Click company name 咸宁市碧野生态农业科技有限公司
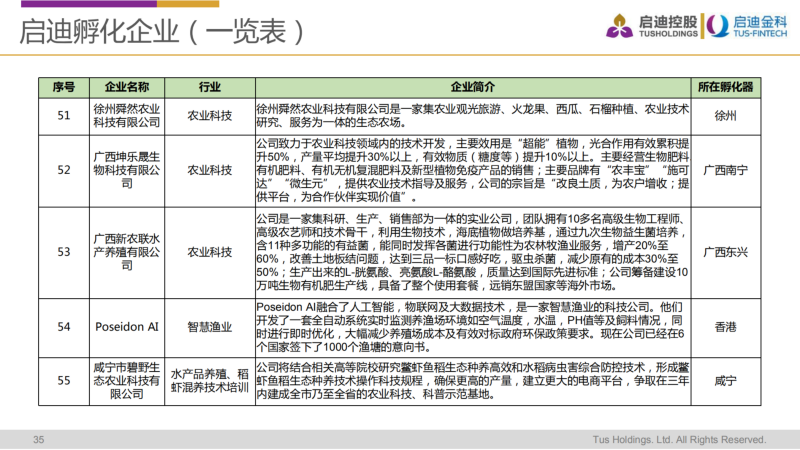The width and height of the screenshot is (800, 450). (127, 381)
